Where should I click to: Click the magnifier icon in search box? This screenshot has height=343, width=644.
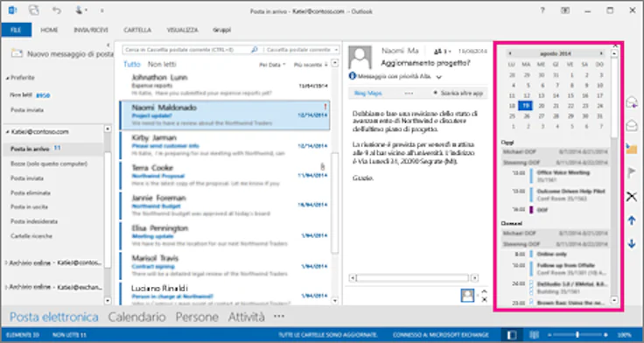(255, 50)
